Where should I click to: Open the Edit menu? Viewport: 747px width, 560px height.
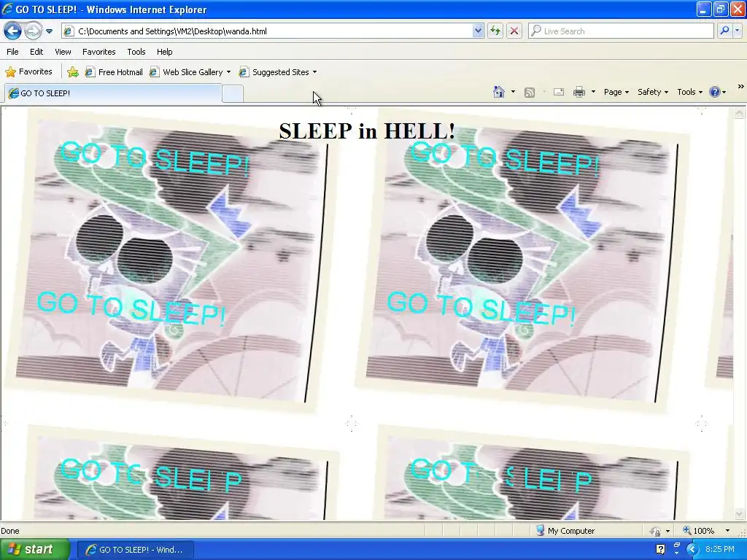point(36,52)
